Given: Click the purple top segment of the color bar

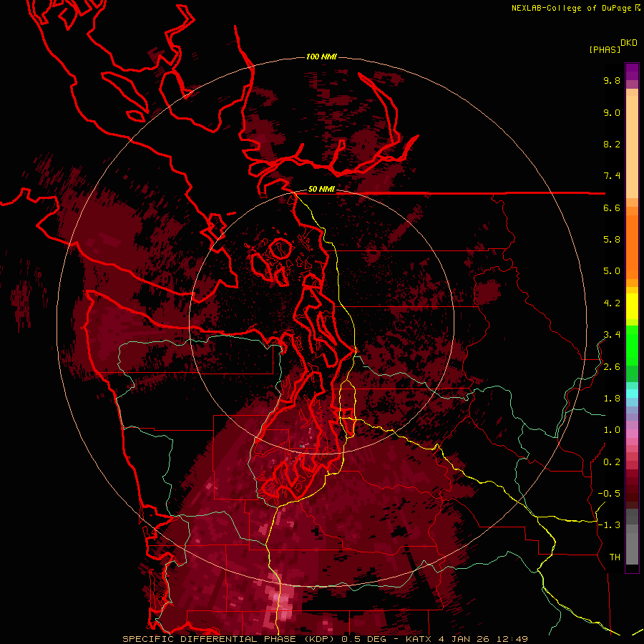Looking at the screenshot, I should 632,72.
